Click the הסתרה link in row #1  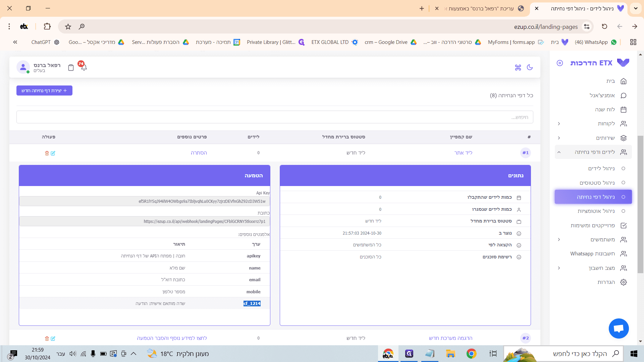(x=199, y=153)
